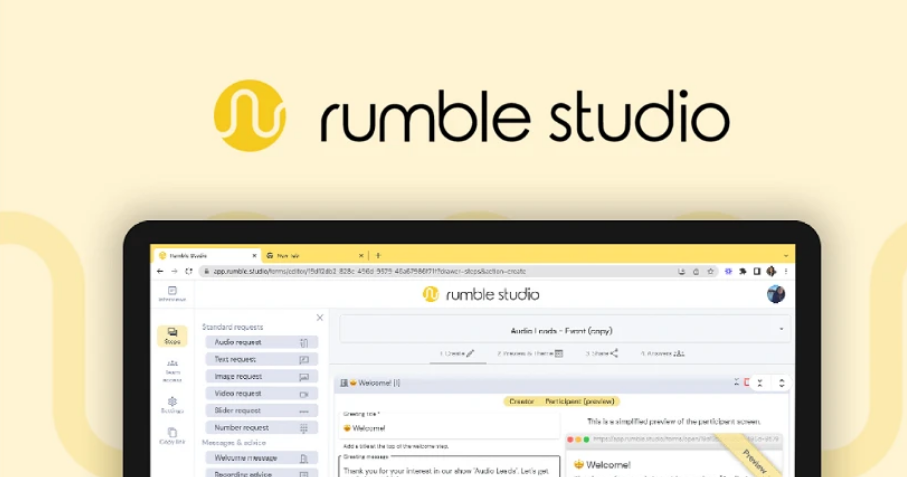Open a new browser tab
907x477 pixels.
click(378, 256)
